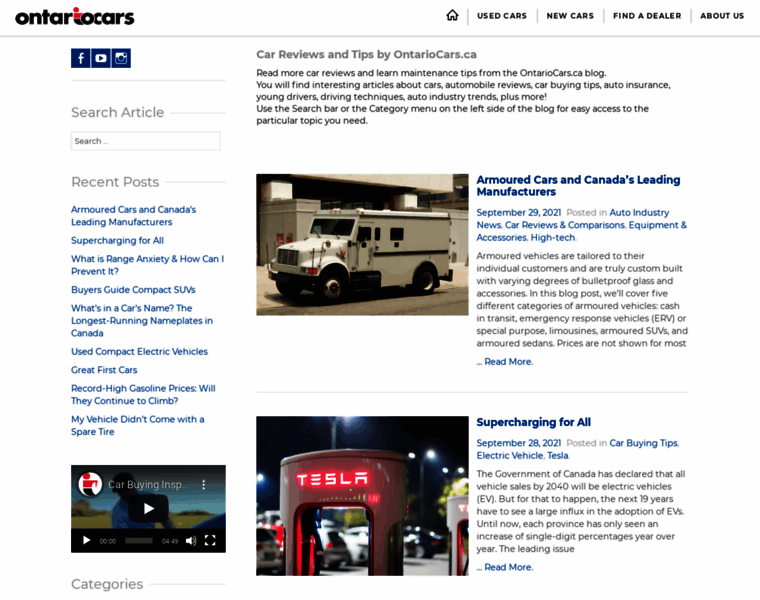This screenshot has width=760, height=600.
Task: Open the Instagram social icon
Action: click(x=121, y=58)
